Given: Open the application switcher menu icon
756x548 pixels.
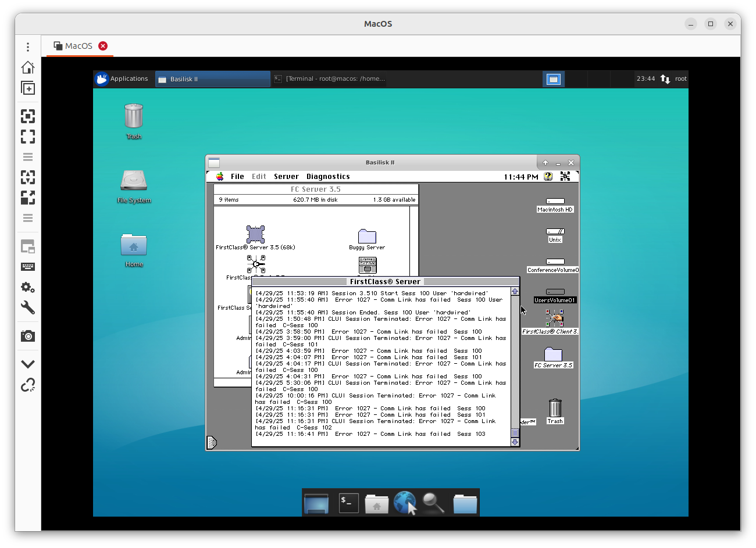Looking at the screenshot, I should click(x=565, y=177).
